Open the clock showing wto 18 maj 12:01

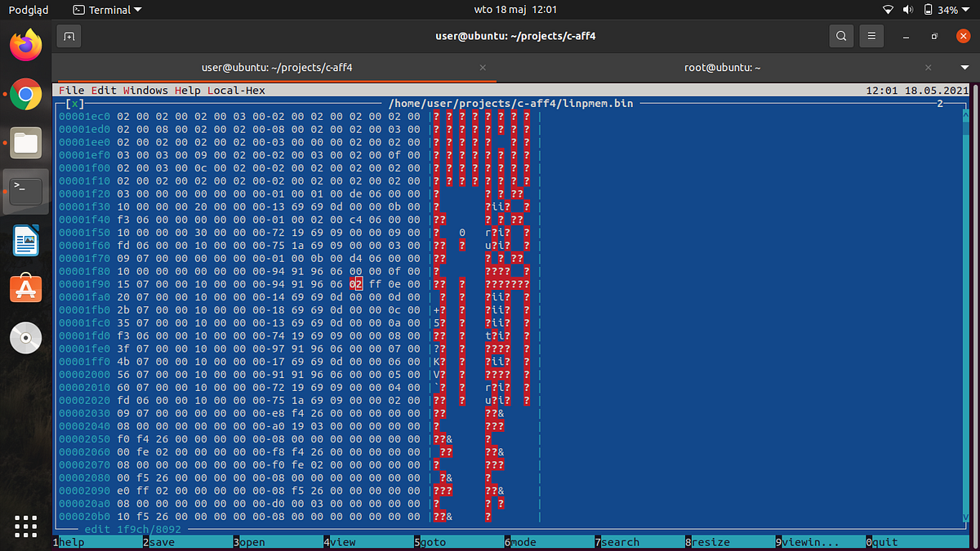pyautogui.click(x=515, y=10)
